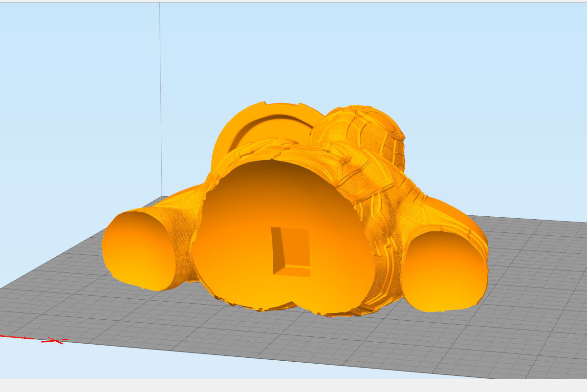Click the red X origin marker

(55, 340)
